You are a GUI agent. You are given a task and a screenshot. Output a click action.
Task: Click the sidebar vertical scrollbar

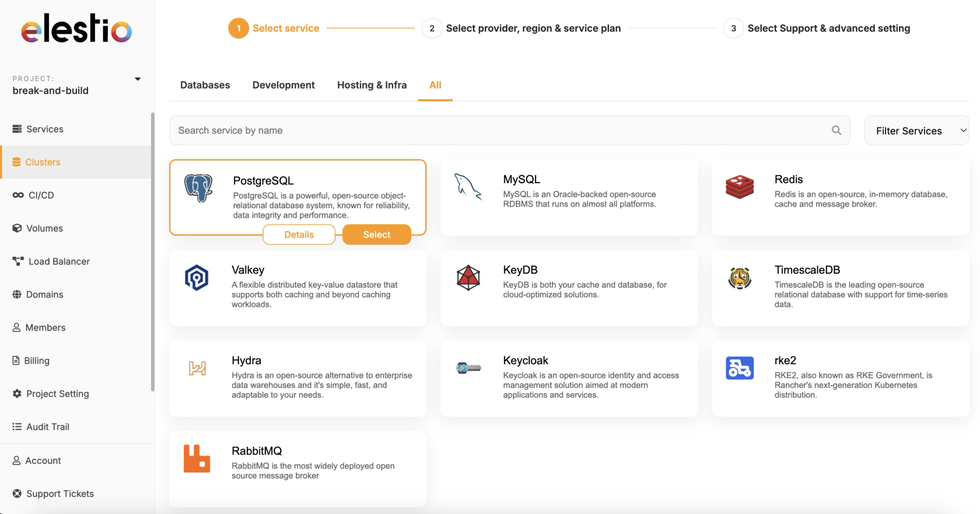pyautogui.click(x=153, y=251)
